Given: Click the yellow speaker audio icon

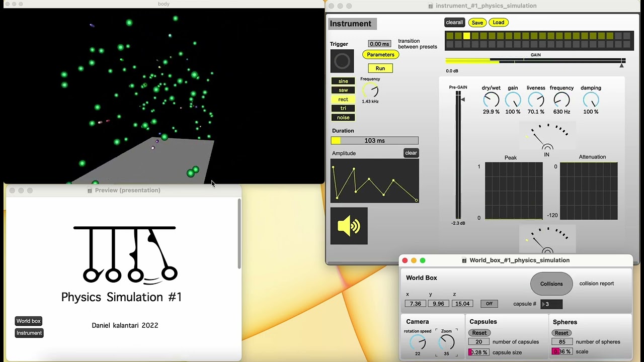Looking at the screenshot, I should (x=349, y=226).
